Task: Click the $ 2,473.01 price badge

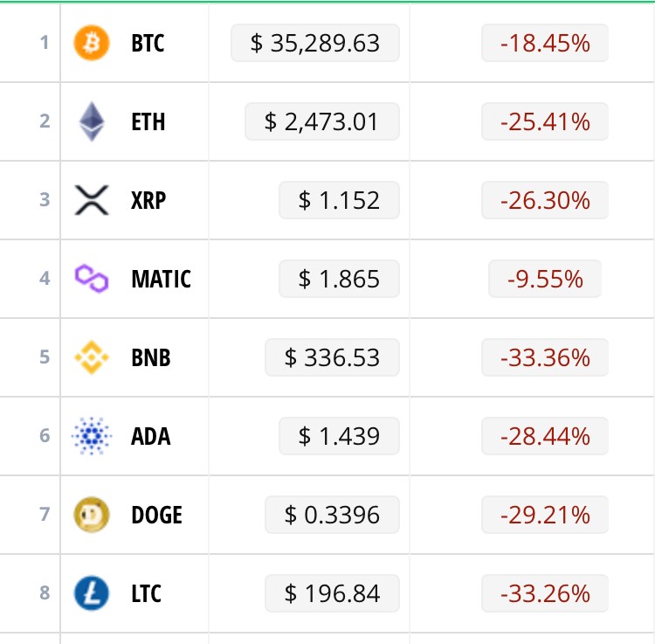Action: [x=322, y=121]
